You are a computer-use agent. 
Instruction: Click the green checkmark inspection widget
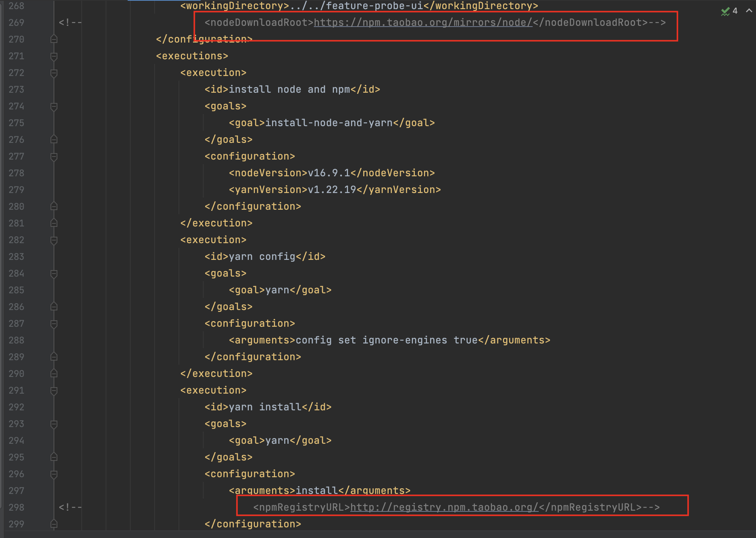point(725,11)
